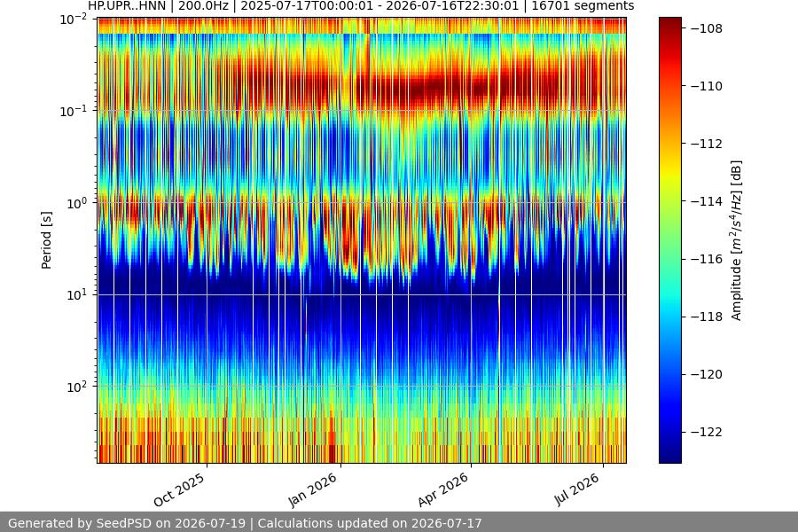Click 'Calculations updated on 2026-07-17' footer text
Screen dimensions: 798x532
click(370, 523)
